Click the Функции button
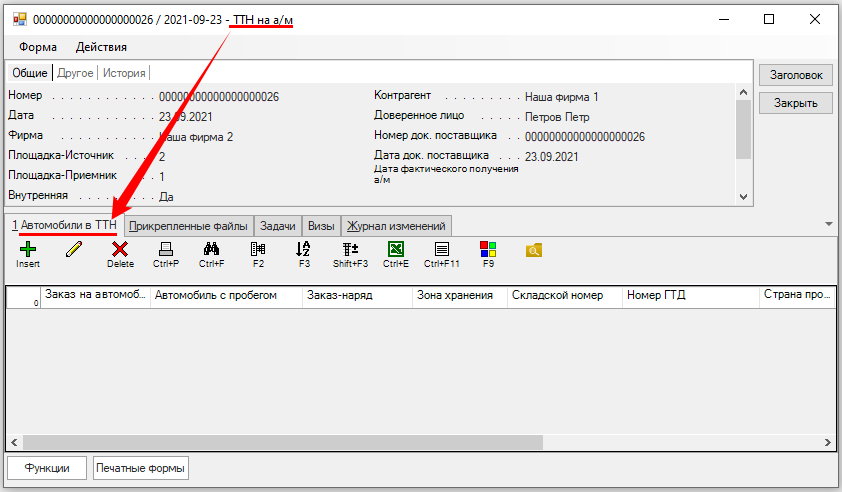Image resolution: width=842 pixels, height=492 pixels. click(47, 467)
